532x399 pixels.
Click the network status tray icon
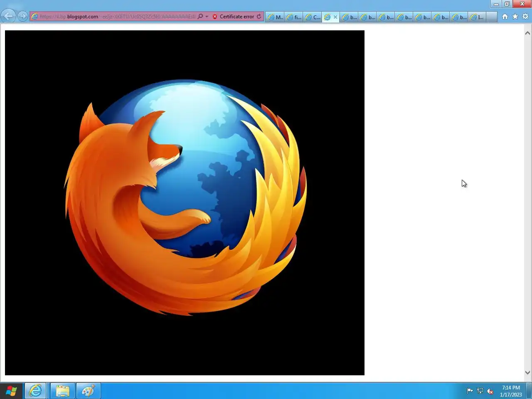480,391
